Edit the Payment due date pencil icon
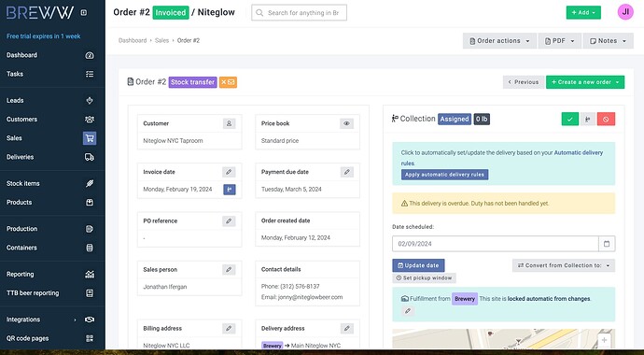This screenshot has width=644, height=355. 347,172
